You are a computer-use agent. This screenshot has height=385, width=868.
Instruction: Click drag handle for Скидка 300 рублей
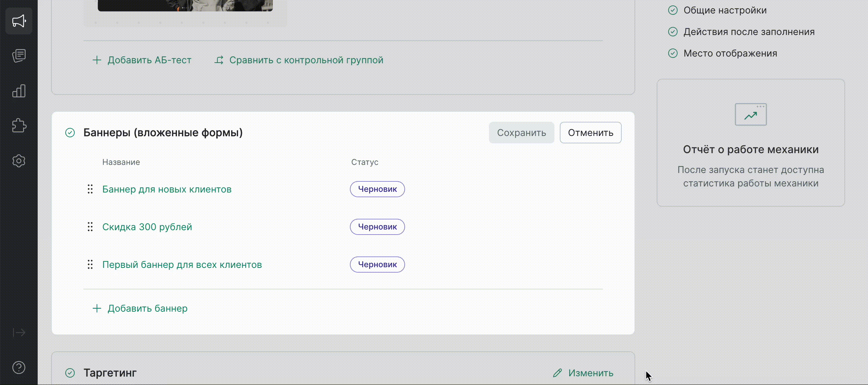click(90, 227)
